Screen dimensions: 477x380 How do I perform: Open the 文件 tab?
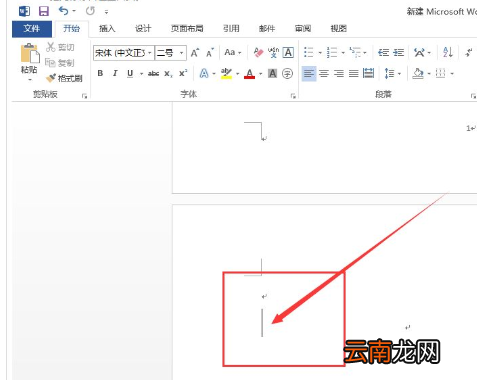pos(32,29)
